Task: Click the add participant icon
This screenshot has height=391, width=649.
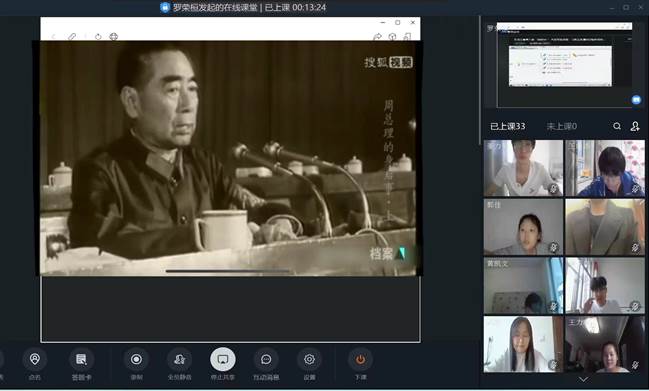Action: coord(635,126)
